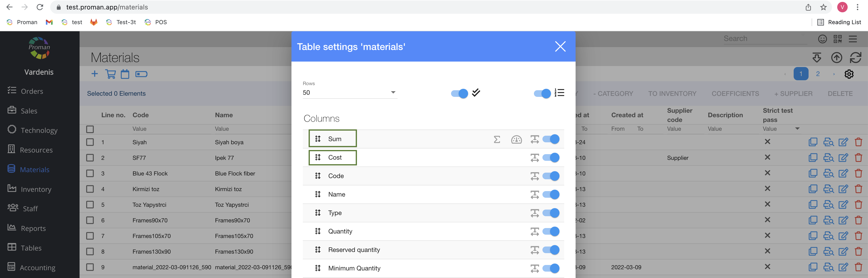Click the QR code icon in top bar
The width and height of the screenshot is (868, 278).
(837, 39)
